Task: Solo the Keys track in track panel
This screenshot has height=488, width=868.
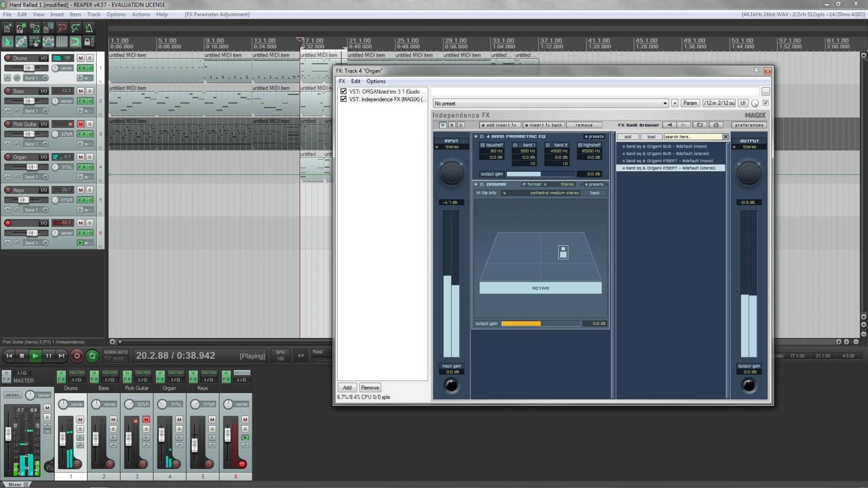Action: coord(90,190)
